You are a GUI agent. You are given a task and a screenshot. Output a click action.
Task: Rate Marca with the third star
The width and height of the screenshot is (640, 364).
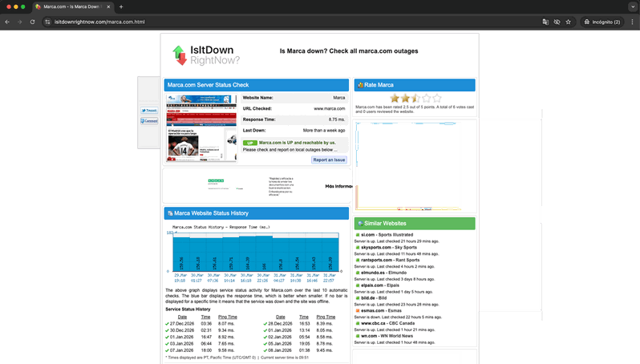point(415,98)
